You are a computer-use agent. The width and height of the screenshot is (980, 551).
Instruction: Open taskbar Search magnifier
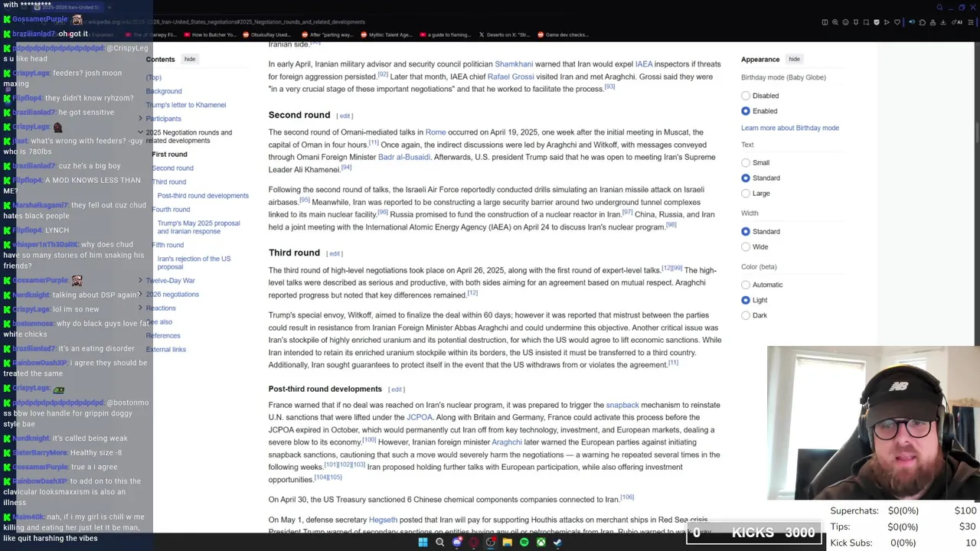[x=439, y=543]
